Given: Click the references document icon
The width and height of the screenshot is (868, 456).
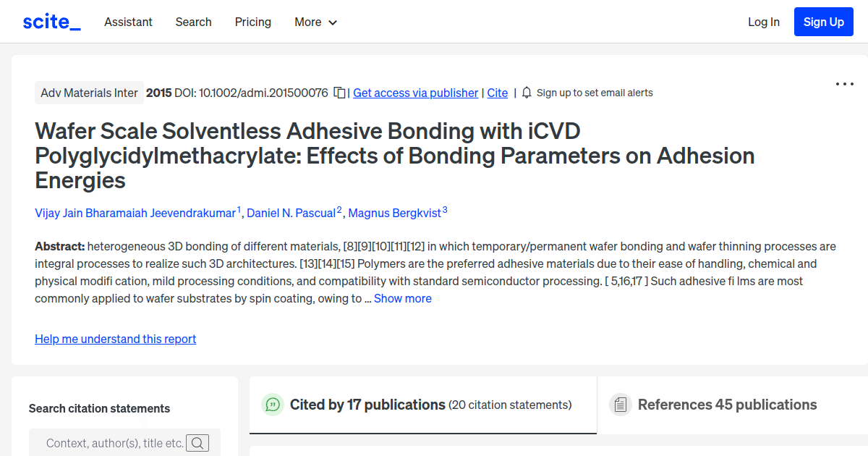Looking at the screenshot, I should tap(621, 405).
